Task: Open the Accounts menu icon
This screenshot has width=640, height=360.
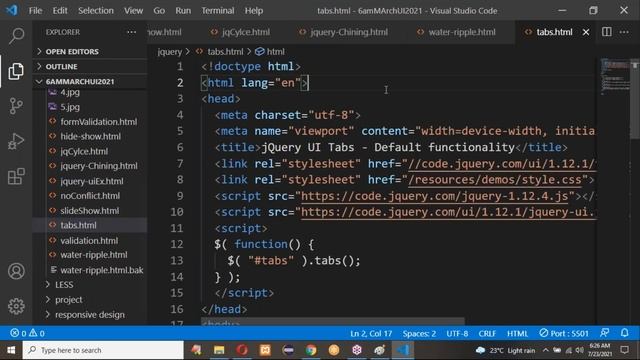Action: 16,271
